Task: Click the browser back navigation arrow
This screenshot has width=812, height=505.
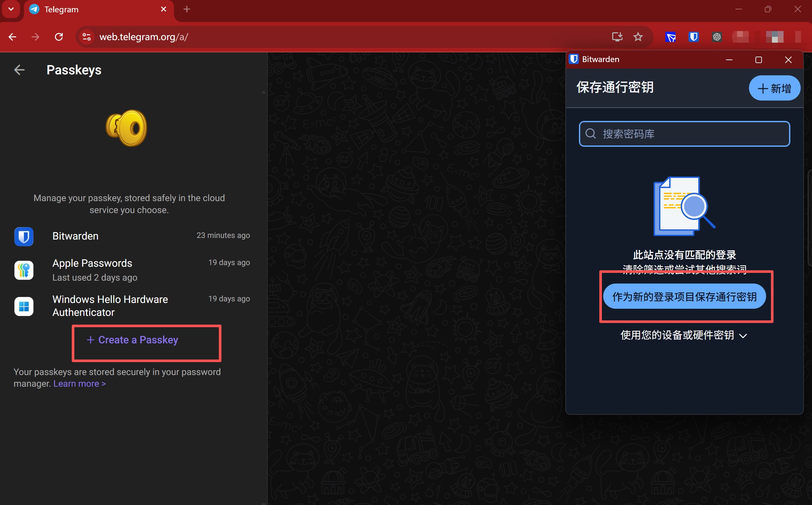Action: 13,37
